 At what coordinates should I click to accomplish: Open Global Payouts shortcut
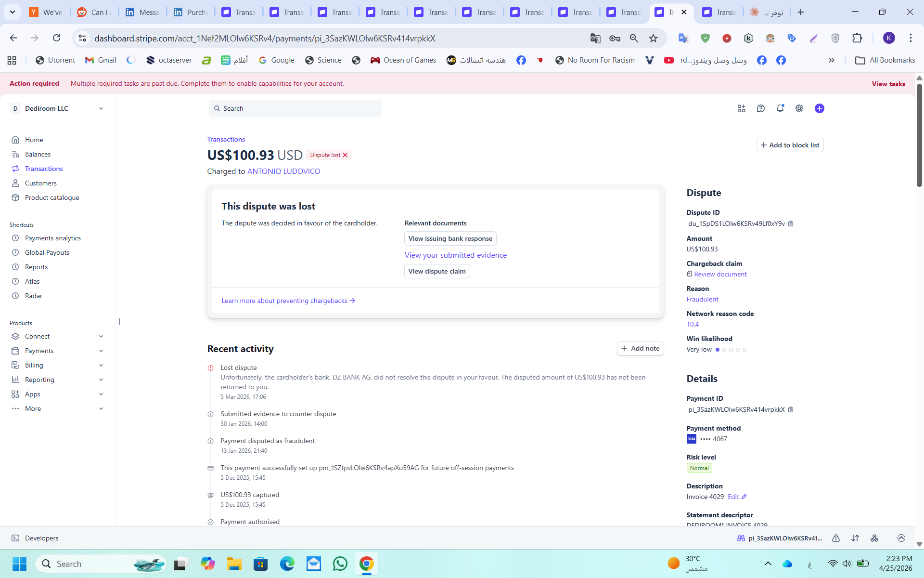pos(47,252)
